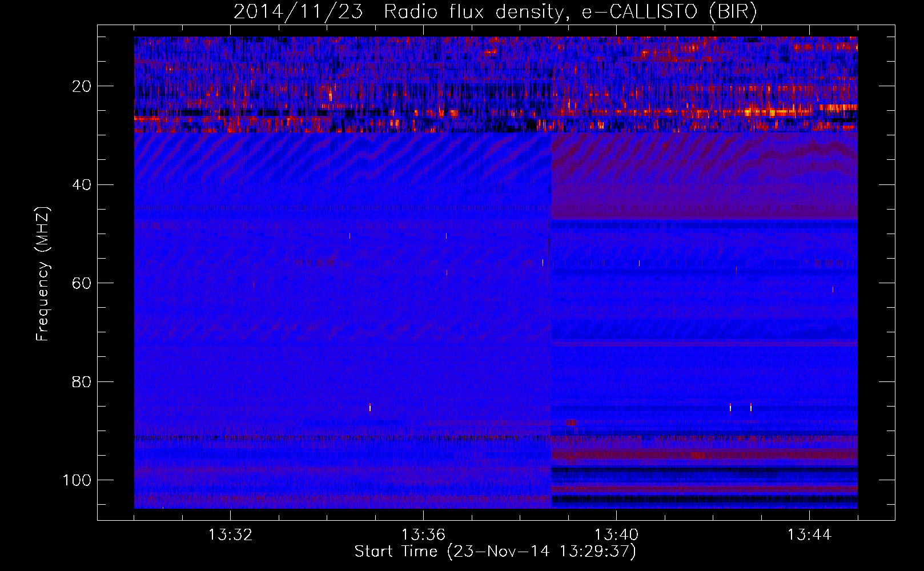
Task: Click the 60 frequency tick label
Action: (82, 283)
